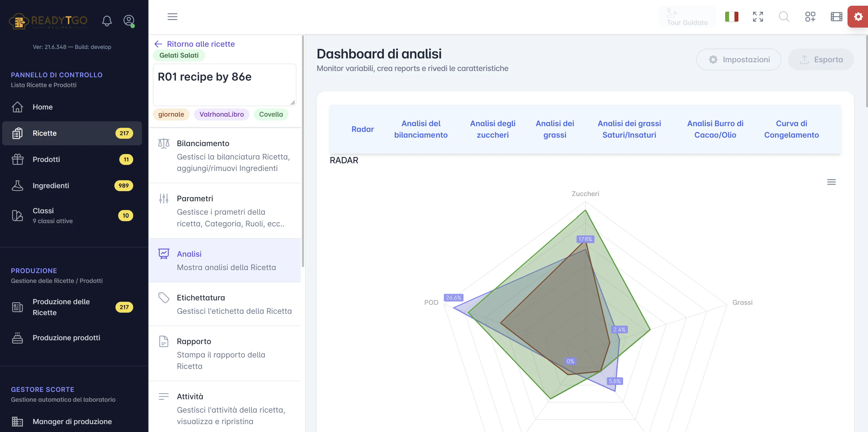The width and height of the screenshot is (868, 432).
Task: Open the radar chart hamburger menu
Action: [x=831, y=182]
